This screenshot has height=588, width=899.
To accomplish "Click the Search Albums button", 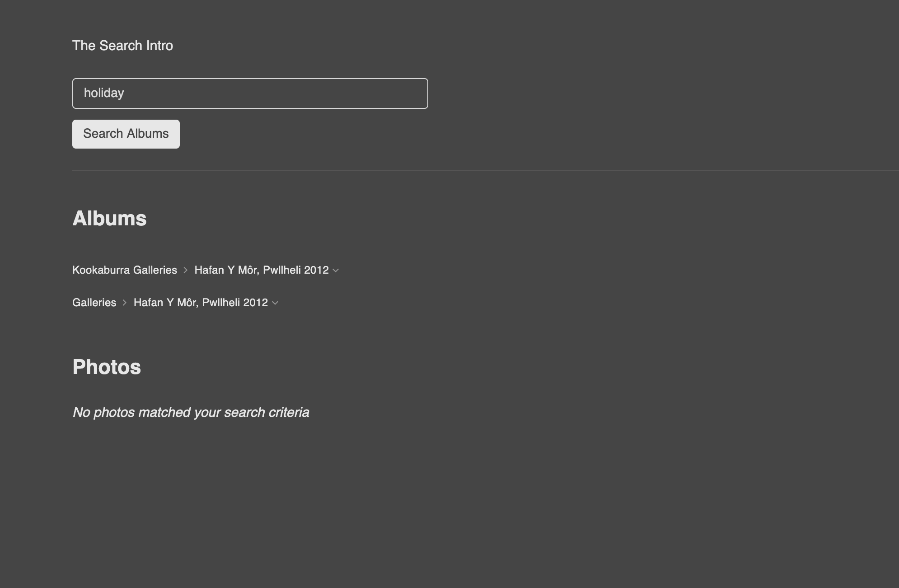I will coord(126,134).
